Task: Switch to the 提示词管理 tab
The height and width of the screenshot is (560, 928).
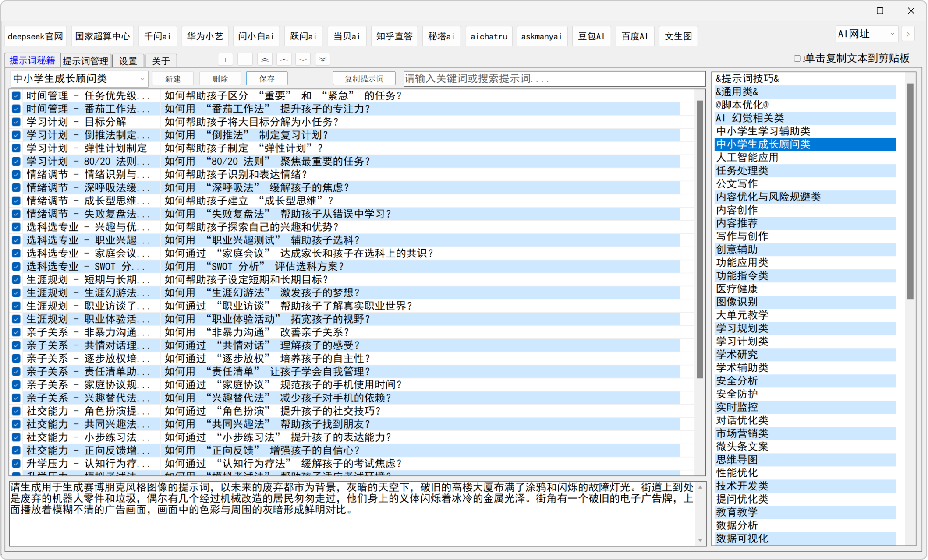Action: [x=85, y=61]
